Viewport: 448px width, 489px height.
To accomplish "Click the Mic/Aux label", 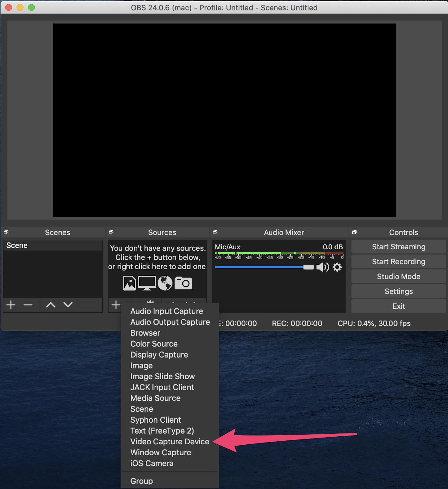I will 228,247.
